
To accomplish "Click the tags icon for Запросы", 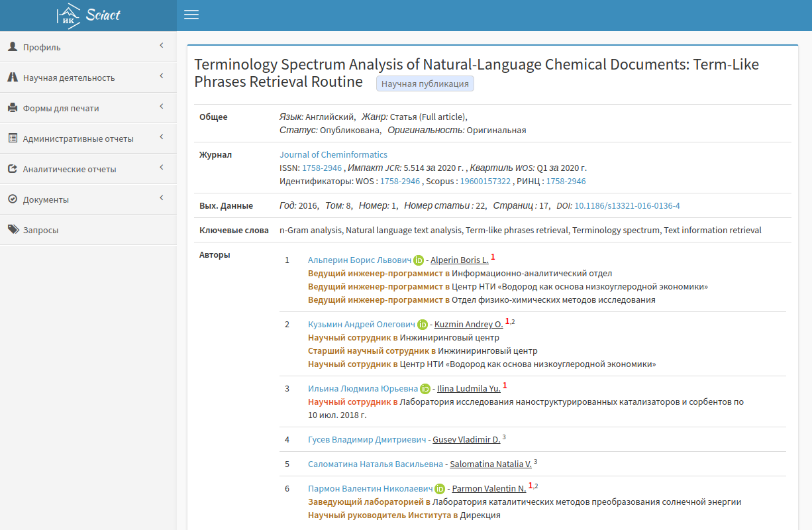I will click(x=13, y=230).
